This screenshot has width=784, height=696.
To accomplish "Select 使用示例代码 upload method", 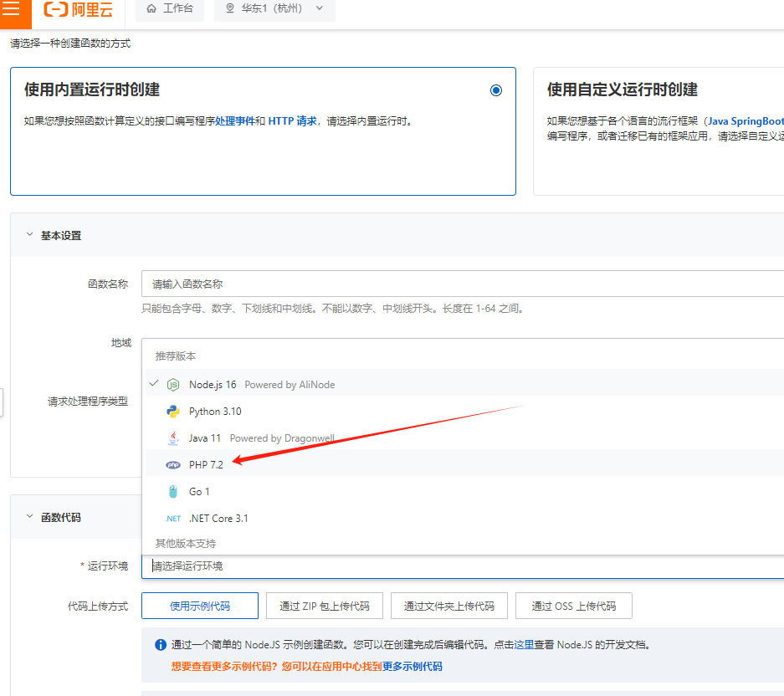I will [x=200, y=606].
